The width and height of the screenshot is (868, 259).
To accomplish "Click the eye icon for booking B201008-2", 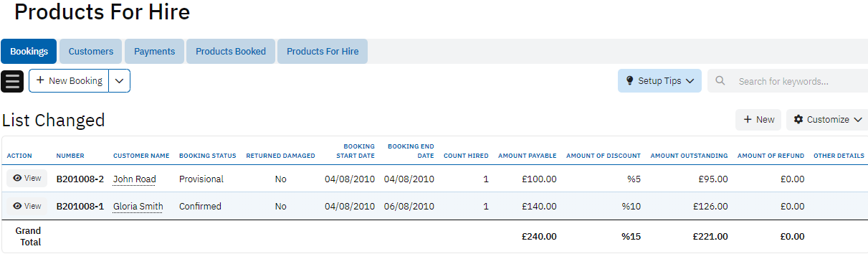I will point(17,178).
